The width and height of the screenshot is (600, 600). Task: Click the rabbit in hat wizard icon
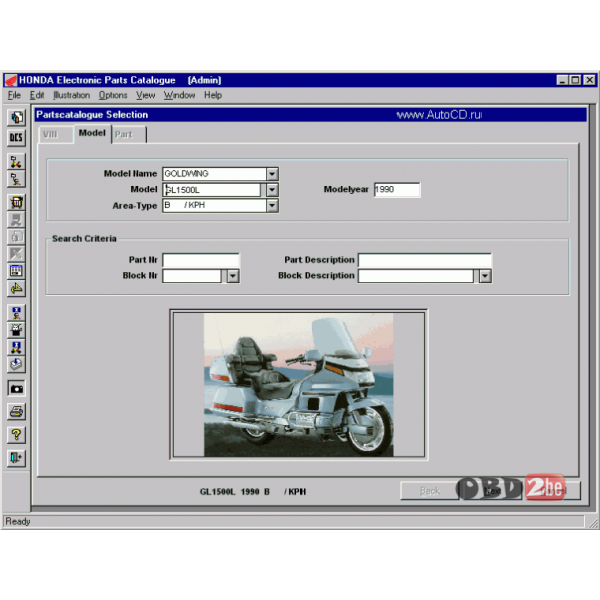click(16, 330)
